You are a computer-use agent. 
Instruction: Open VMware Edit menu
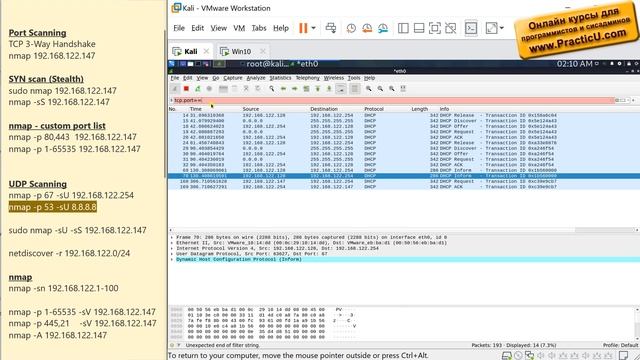point(198,28)
